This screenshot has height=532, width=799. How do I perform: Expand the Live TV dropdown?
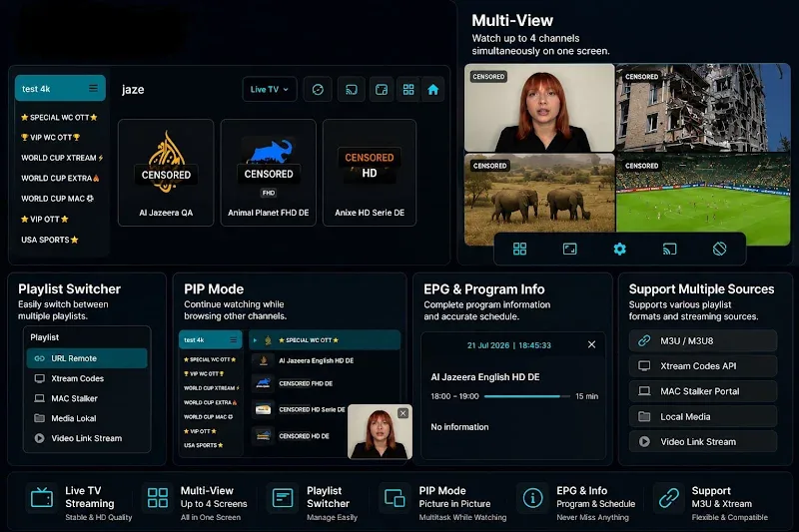tap(269, 89)
